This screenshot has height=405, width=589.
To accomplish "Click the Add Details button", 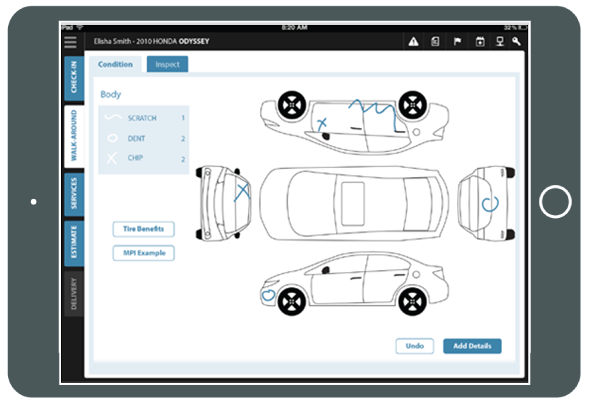I will (x=472, y=346).
